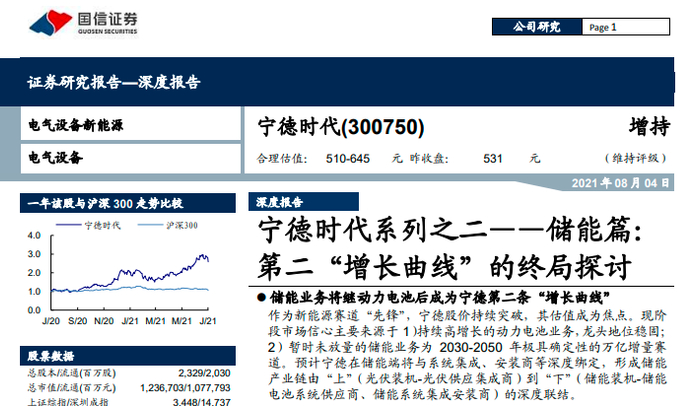700x406 pixels.
Task: Click the Guosen Securities logo
Action: click(83, 22)
